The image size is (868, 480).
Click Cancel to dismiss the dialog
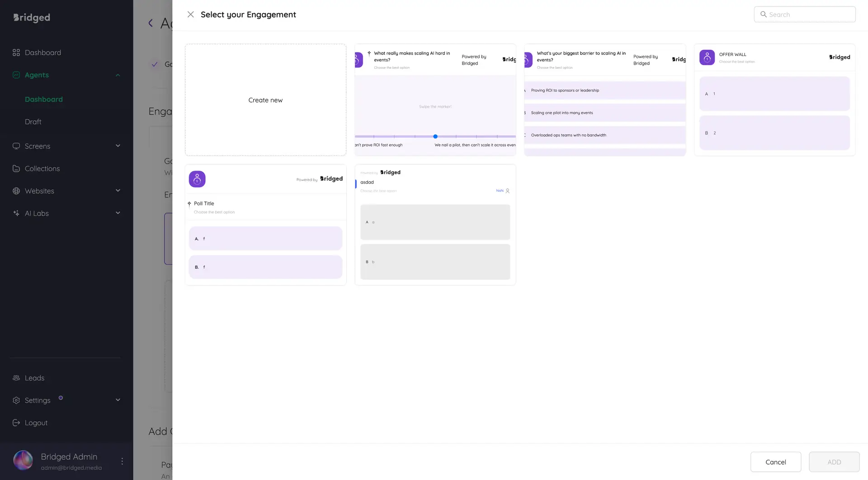click(x=775, y=462)
